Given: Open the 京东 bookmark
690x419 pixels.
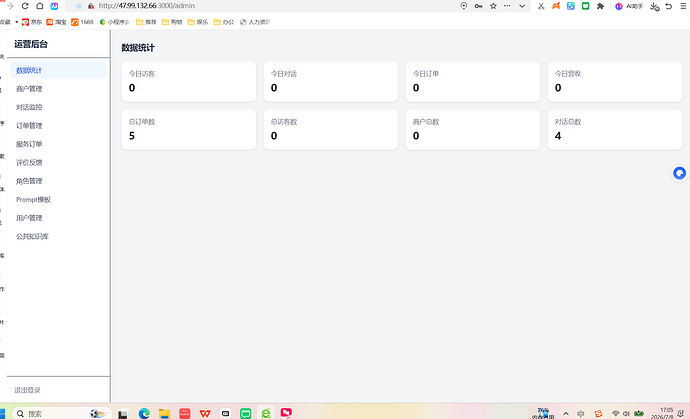Looking at the screenshot, I should click(x=32, y=22).
